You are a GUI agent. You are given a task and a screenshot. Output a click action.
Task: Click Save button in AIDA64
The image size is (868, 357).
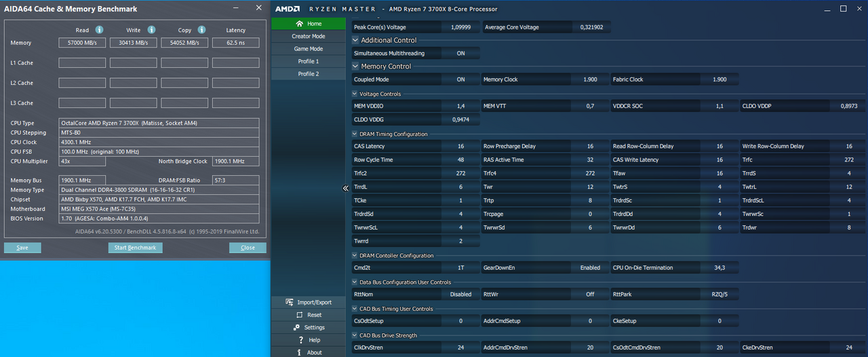click(22, 248)
